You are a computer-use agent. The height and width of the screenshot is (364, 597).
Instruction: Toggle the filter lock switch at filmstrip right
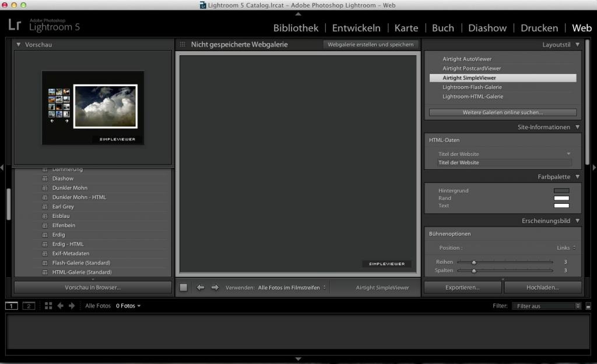click(588, 306)
